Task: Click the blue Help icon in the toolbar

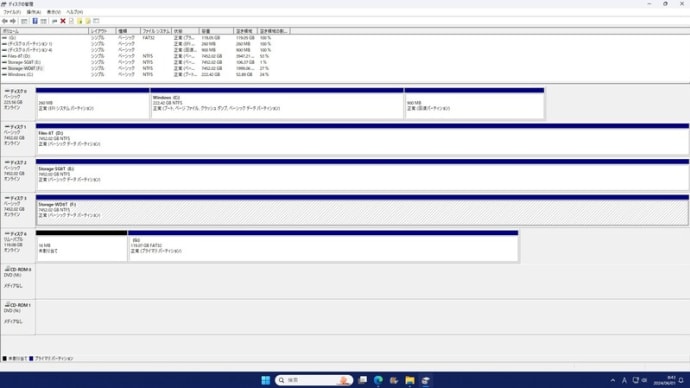Action: coord(35,21)
